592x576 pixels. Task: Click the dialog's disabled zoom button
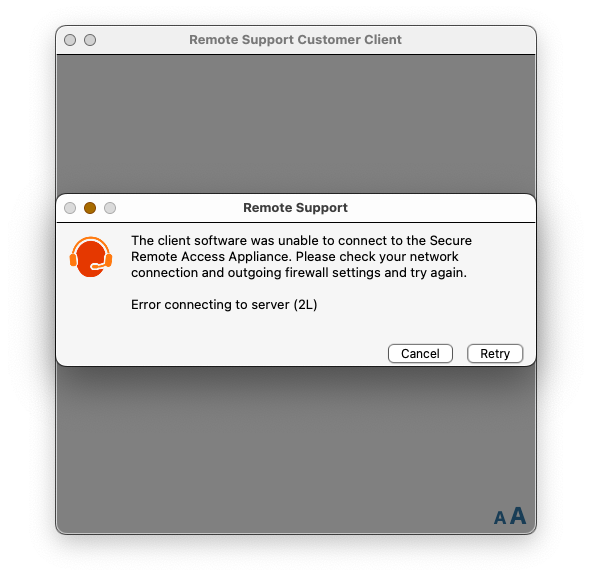(110, 208)
